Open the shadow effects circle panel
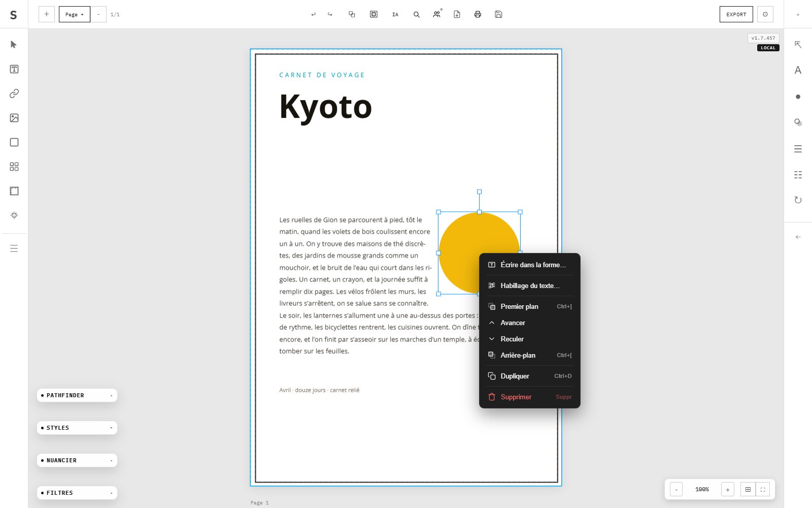The height and width of the screenshot is (508, 812). pos(798,122)
